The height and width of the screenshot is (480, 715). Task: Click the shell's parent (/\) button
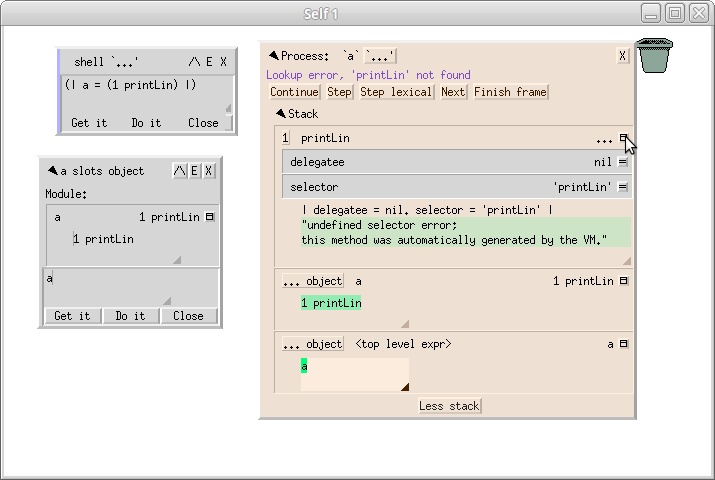194,62
